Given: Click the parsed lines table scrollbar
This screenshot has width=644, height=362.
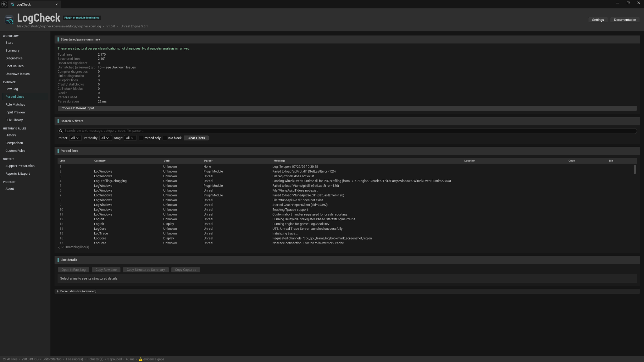Looking at the screenshot, I should 635,169.
